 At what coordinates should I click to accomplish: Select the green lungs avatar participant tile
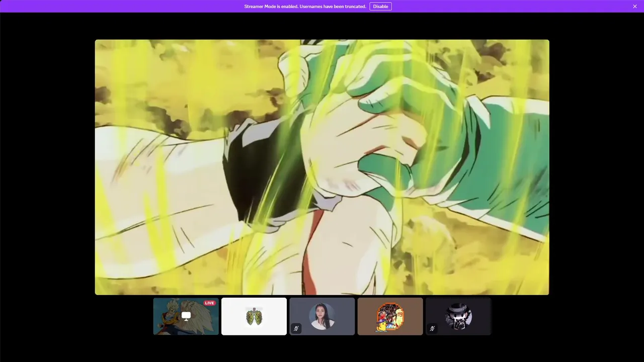tap(254, 316)
